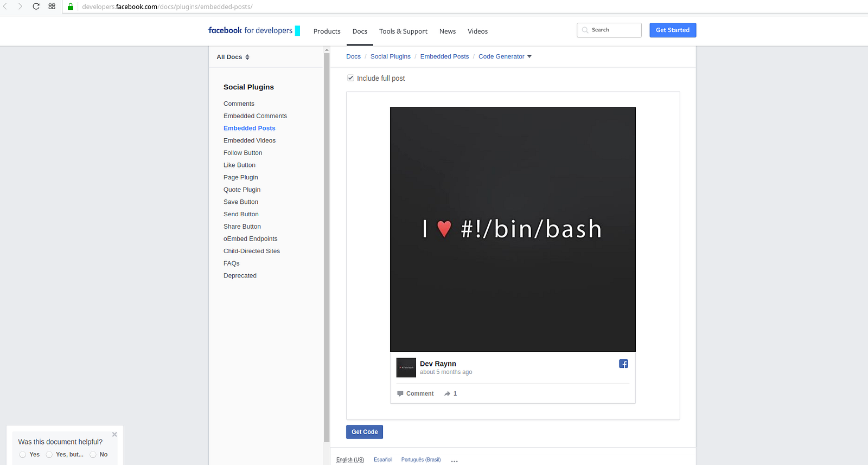Click the Get Code button

pyautogui.click(x=365, y=432)
